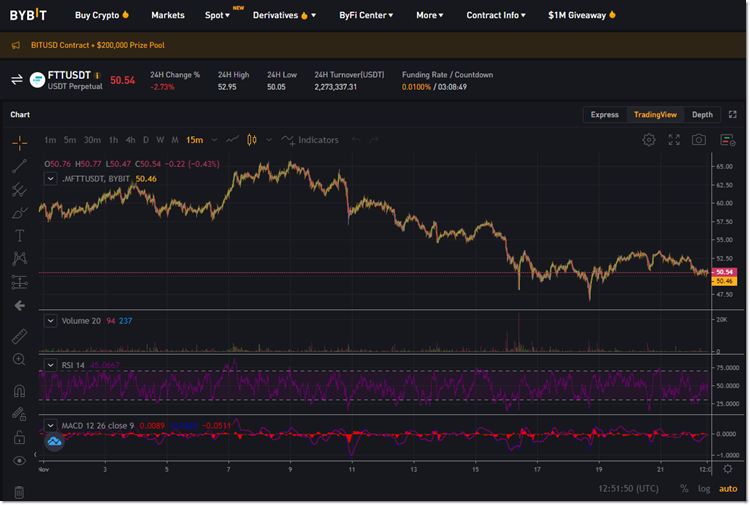Go to Buy Crypto

coord(101,15)
